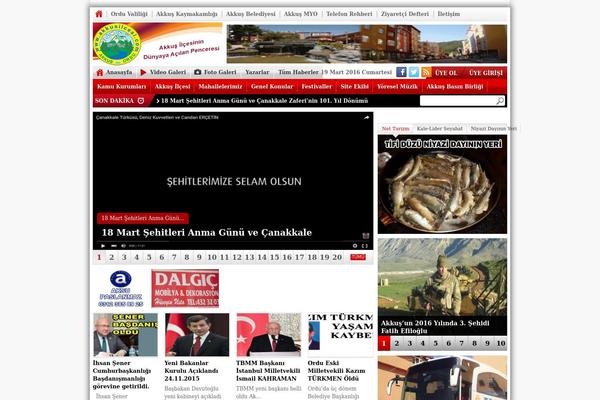The height and width of the screenshot is (400, 600).
Task: Open Yeni Bakanlar Kurulu Açıklandı article
Action: coord(192,371)
